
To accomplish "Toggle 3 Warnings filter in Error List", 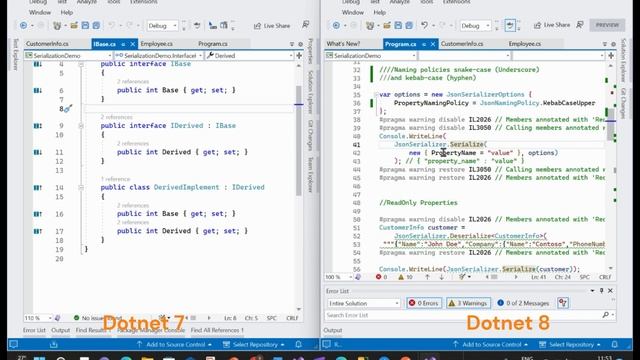I will [468, 303].
